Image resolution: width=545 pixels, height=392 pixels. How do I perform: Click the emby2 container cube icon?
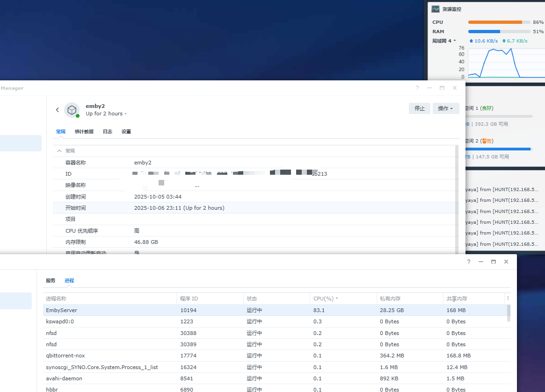72,110
